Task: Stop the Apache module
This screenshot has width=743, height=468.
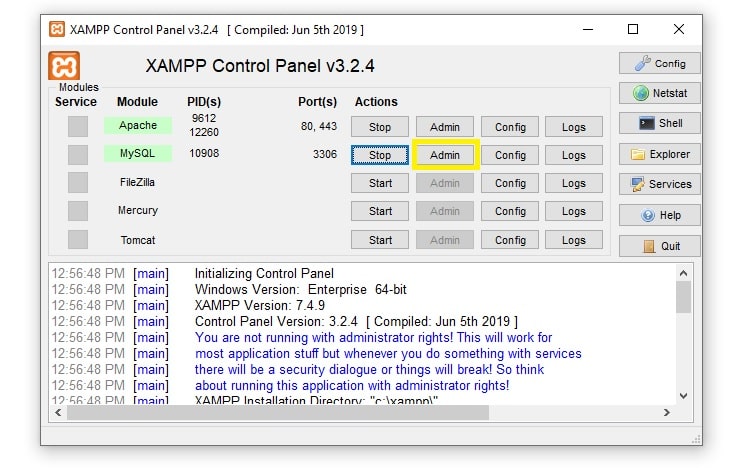Action: tap(380, 127)
